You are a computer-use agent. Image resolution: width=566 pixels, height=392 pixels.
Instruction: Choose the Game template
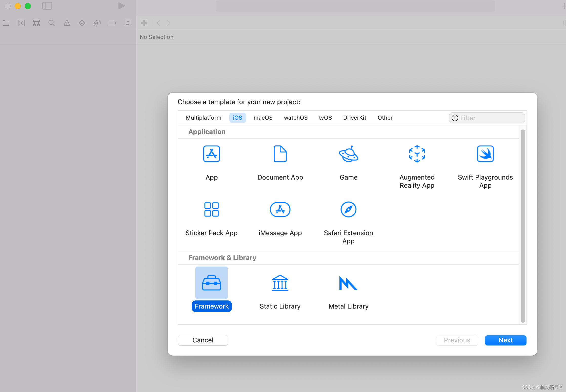pyautogui.click(x=349, y=163)
